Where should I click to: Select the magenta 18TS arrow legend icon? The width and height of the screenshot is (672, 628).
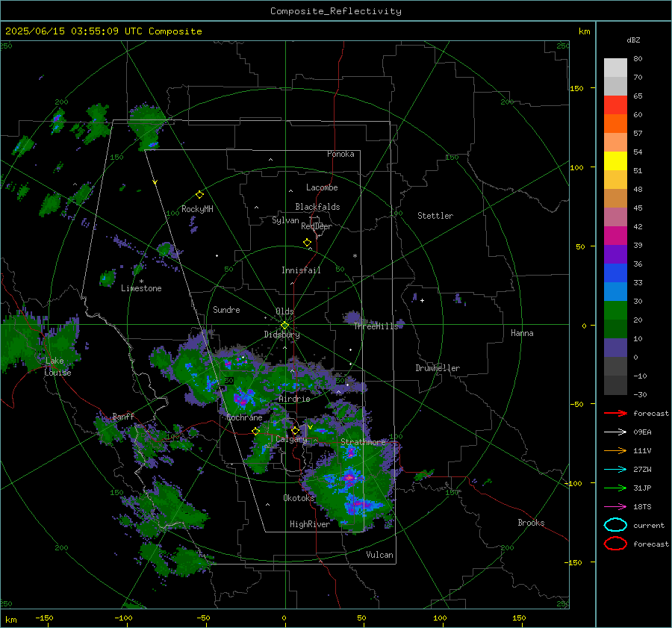[615, 507]
